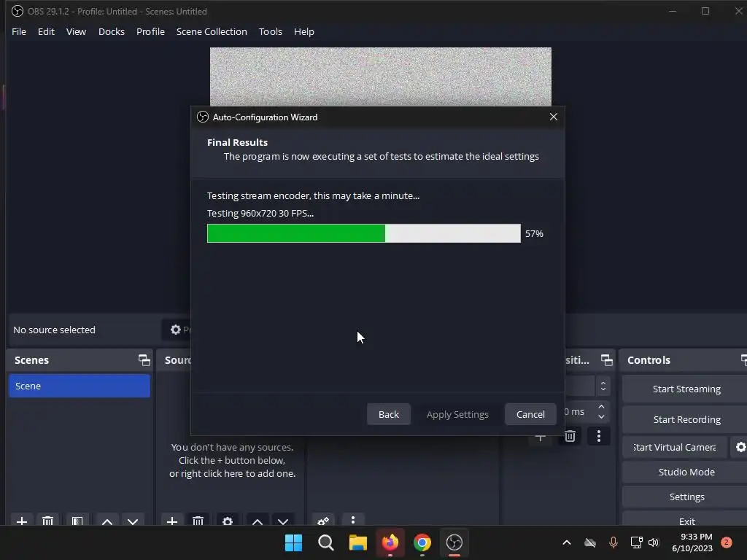This screenshot has width=747, height=560.
Task: Move source down arrow in Sources dock
Action: pos(283,521)
